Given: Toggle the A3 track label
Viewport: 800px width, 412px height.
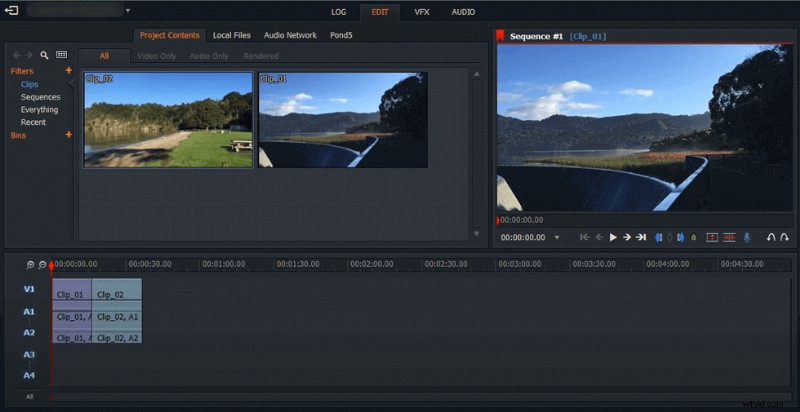Looking at the screenshot, I should 29,354.
